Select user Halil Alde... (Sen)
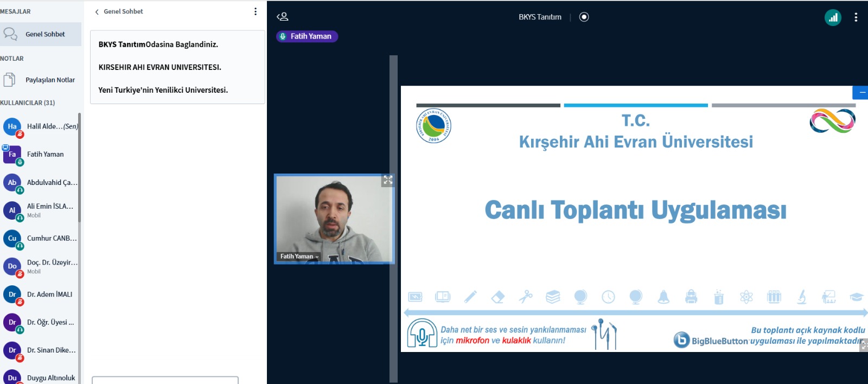Viewport: 868px width, 384px height. click(40, 126)
